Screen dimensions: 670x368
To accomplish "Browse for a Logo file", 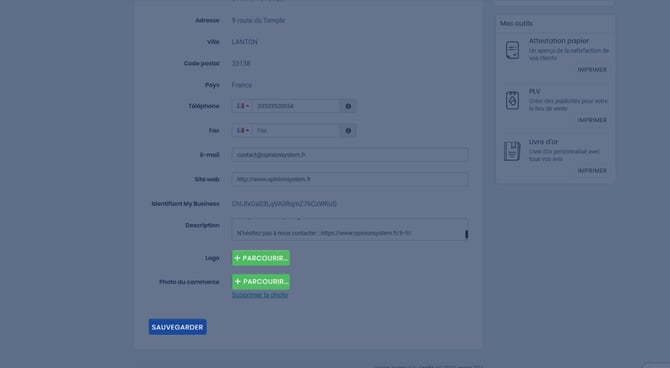I will [x=261, y=258].
